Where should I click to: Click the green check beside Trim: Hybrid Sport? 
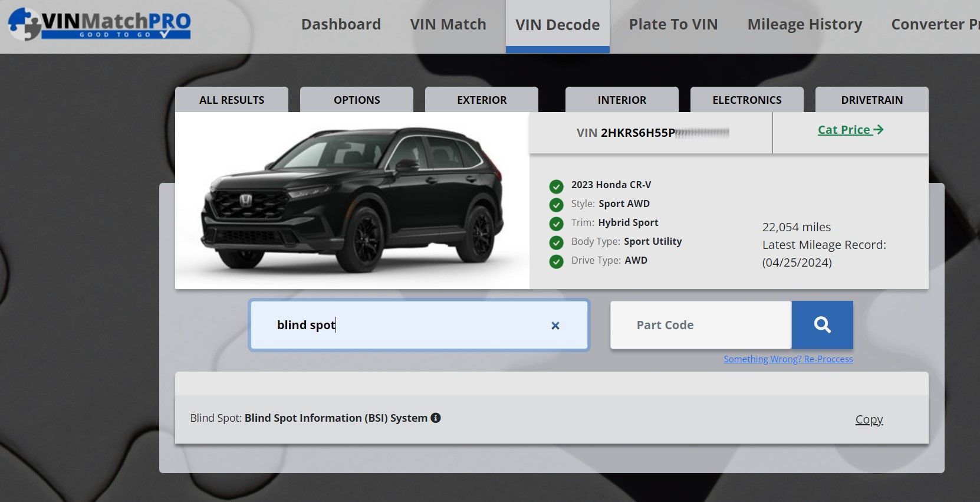point(556,224)
